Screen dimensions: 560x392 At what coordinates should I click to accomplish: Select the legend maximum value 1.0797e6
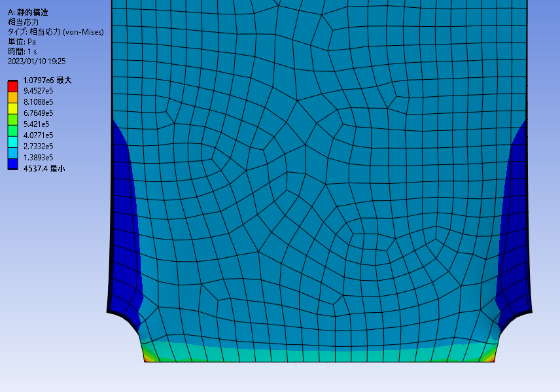(39, 80)
